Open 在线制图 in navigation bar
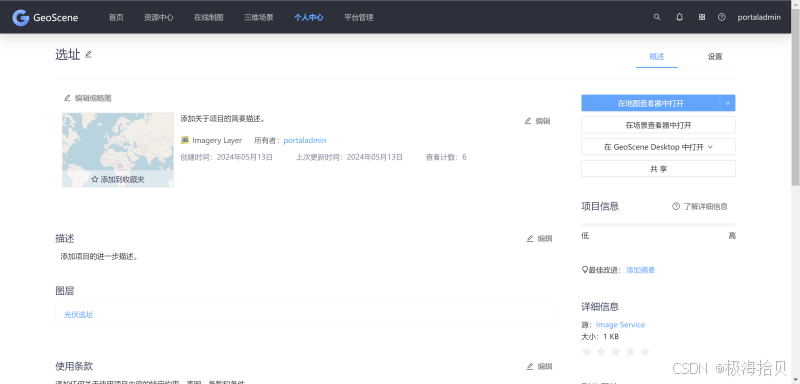 pos(209,17)
